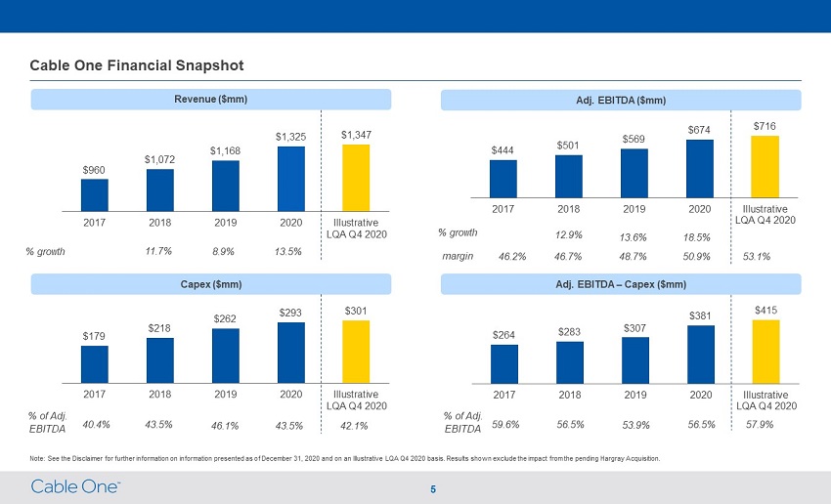831x504 pixels.
Task: Click the Cable One Financial Snapshot title
Action: 137,65
